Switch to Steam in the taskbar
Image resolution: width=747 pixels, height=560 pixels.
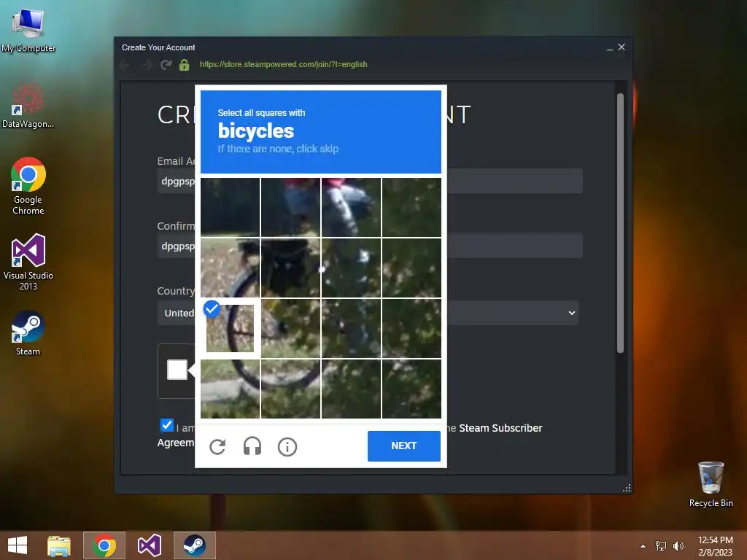coord(194,545)
